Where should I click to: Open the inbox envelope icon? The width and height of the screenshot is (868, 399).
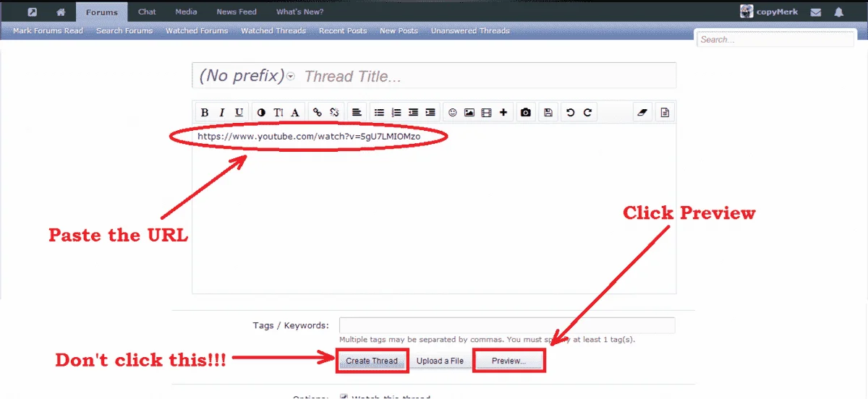[x=816, y=12]
